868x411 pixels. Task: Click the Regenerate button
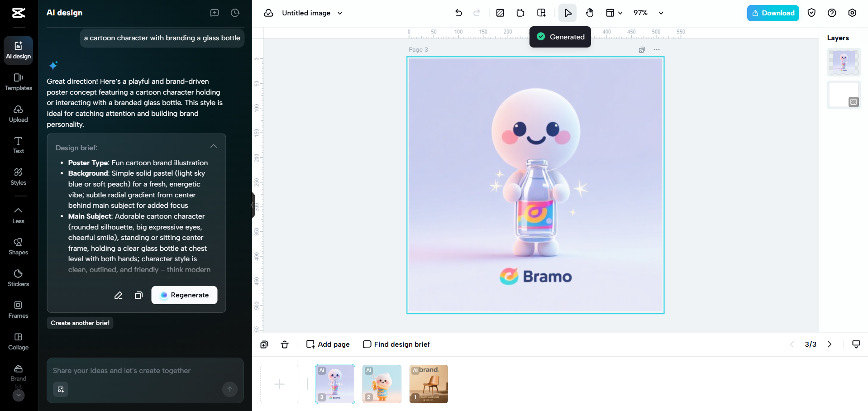[x=184, y=295]
